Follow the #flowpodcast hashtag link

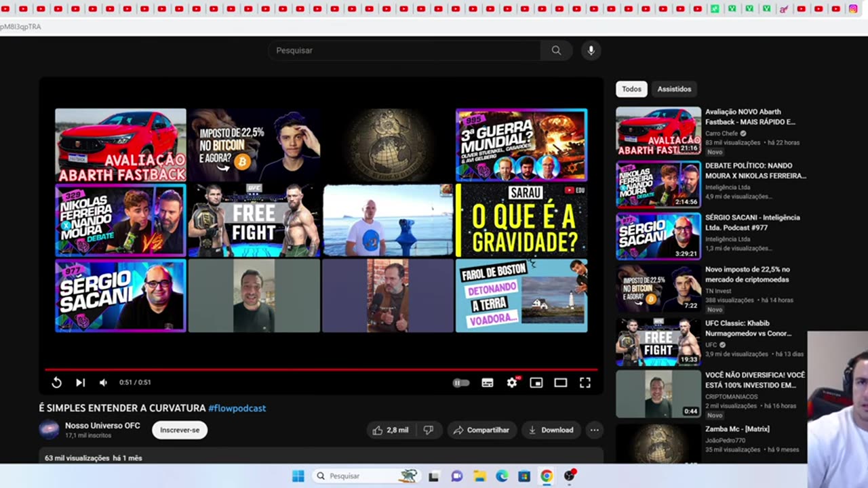coord(237,408)
